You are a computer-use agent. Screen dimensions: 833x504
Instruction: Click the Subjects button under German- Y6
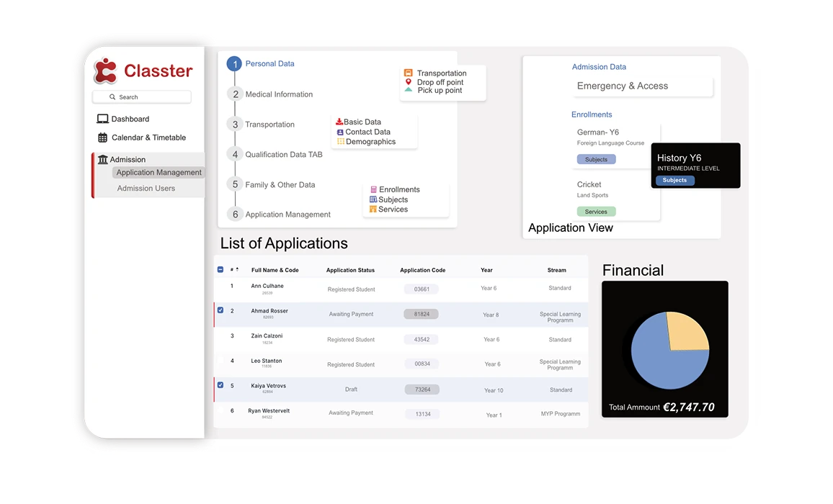596,159
